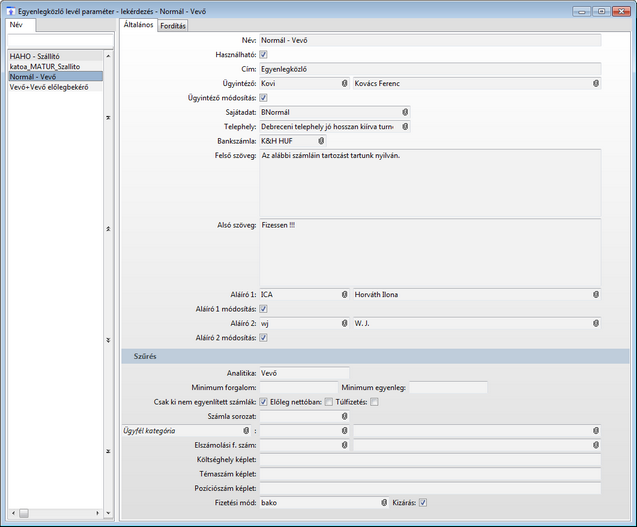The width and height of the screenshot is (637, 527).
Task: Toggle the Ügyintéző módosítás checkbox
Action: pos(263,98)
